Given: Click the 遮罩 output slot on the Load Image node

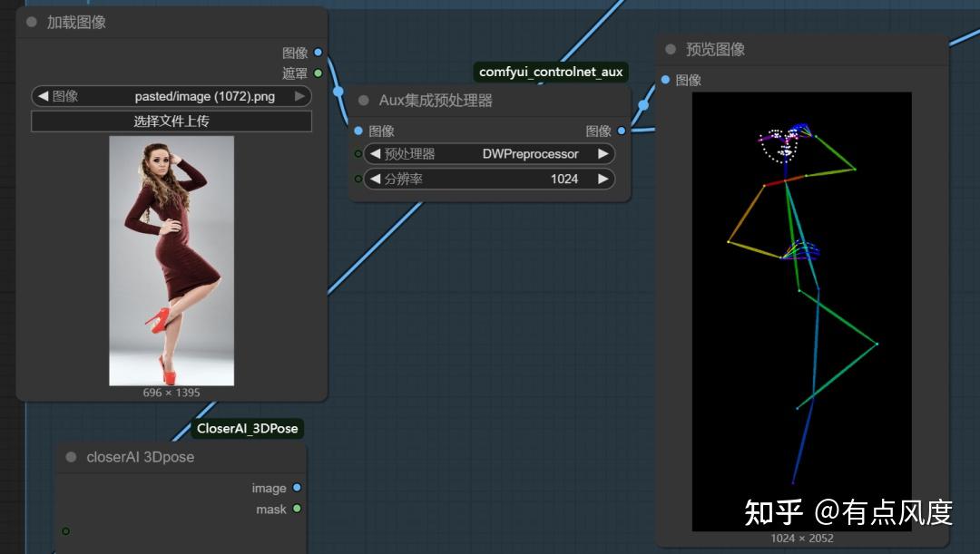Looking at the screenshot, I should click(316, 72).
